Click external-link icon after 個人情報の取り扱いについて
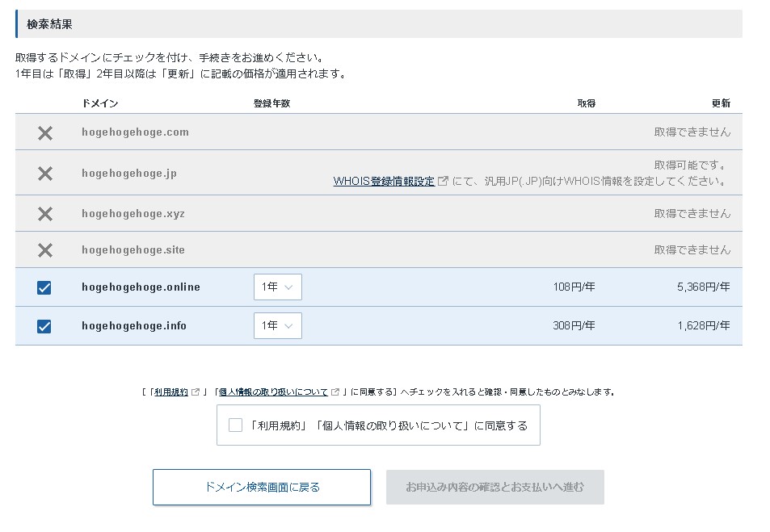Screen dimensions: 770x532 click(335, 392)
